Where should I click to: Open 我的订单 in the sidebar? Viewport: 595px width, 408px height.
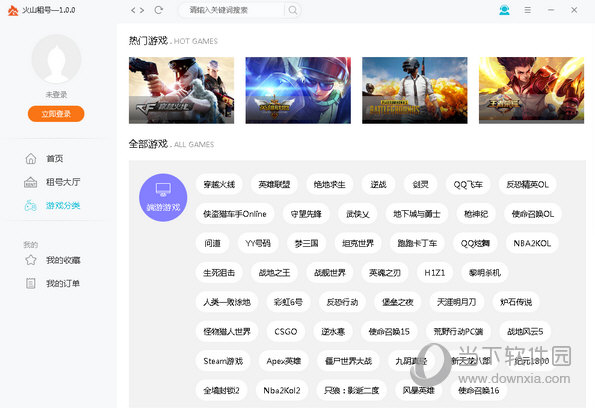pyautogui.click(x=63, y=283)
